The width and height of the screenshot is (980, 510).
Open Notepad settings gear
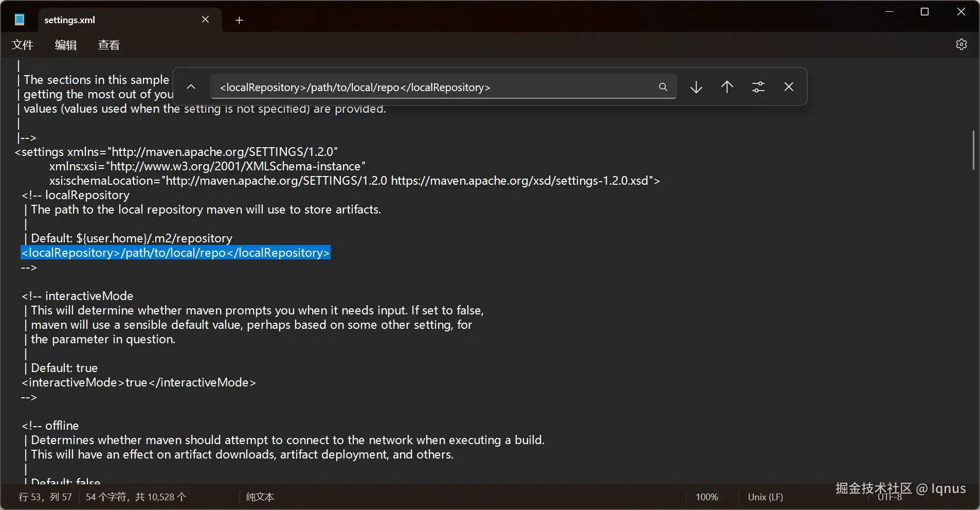961,45
